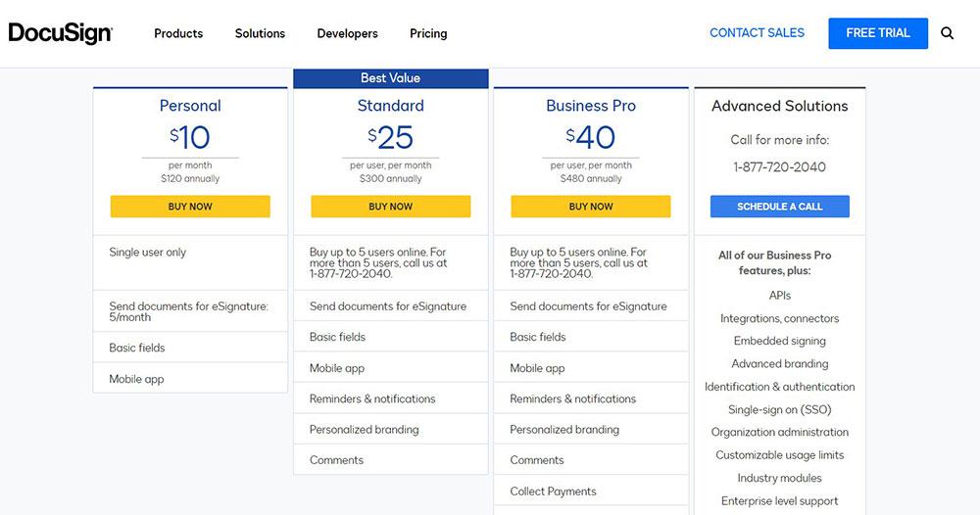Screen dimensions: 980x515
Task: Click the Business Pro plan heading
Action: [x=591, y=106]
